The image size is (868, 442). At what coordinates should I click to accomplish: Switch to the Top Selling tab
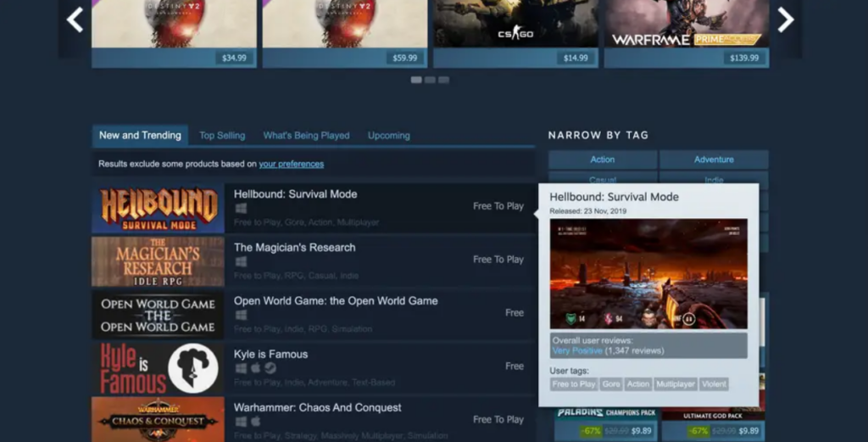pos(222,136)
